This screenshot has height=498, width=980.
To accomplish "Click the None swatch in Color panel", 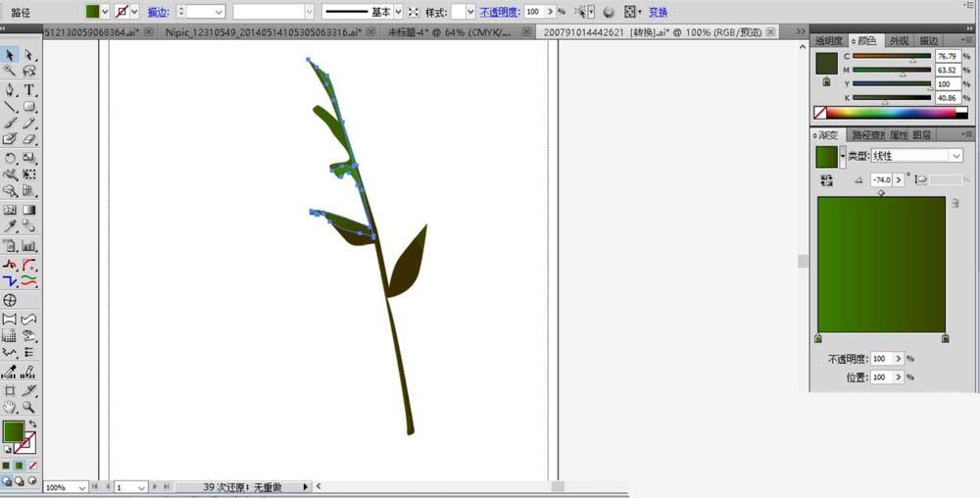I will tap(820, 113).
